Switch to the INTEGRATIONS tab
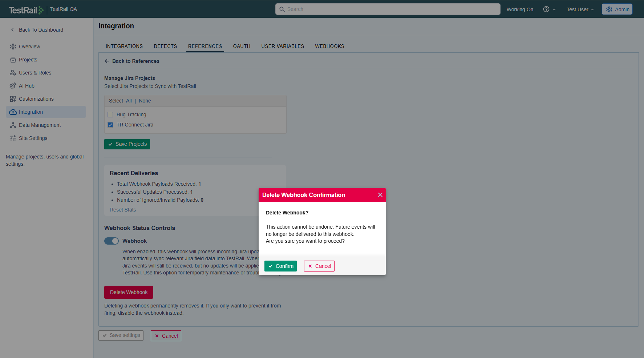 [124, 46]
